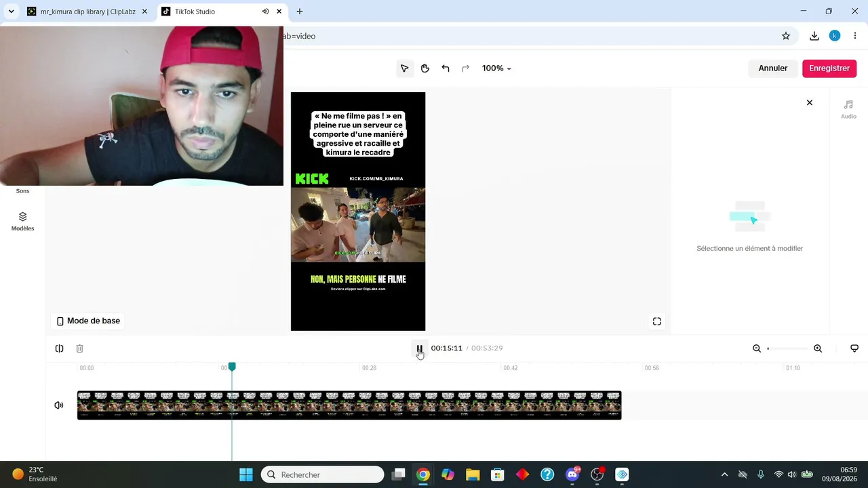This screenshot has width=868, height=488.
Task: Save with the Enregistrer button
Action: tap(829, 68)
